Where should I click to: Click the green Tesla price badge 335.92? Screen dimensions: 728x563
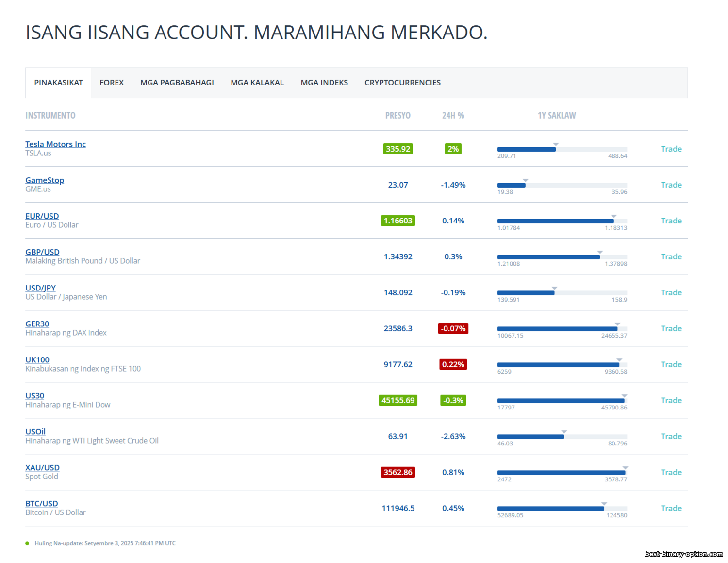[398, 149]
